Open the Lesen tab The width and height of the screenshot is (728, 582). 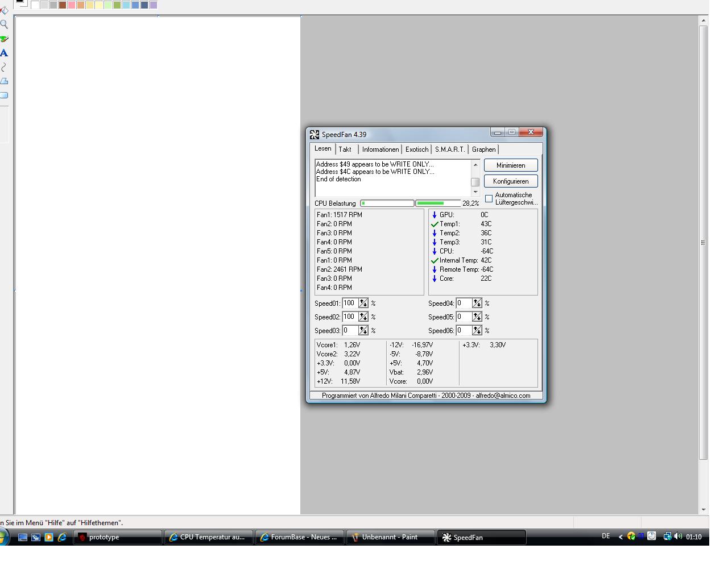pyautogui.click(x=323, y=148)
